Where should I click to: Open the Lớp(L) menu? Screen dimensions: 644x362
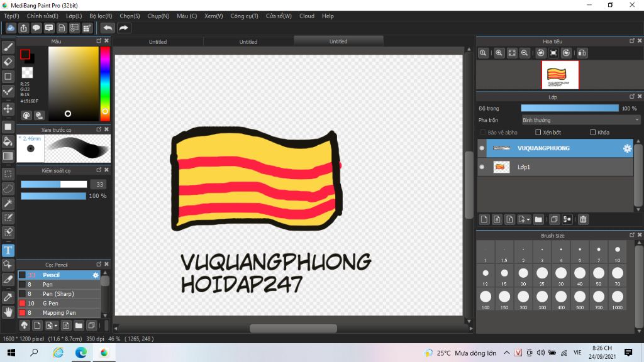pos(74,16)
